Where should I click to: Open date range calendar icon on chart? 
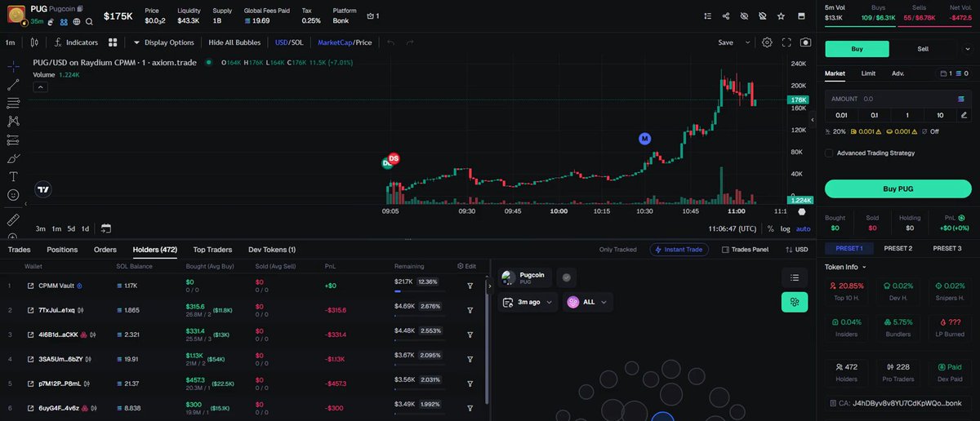pyautogui.click(x=106, y=228)
